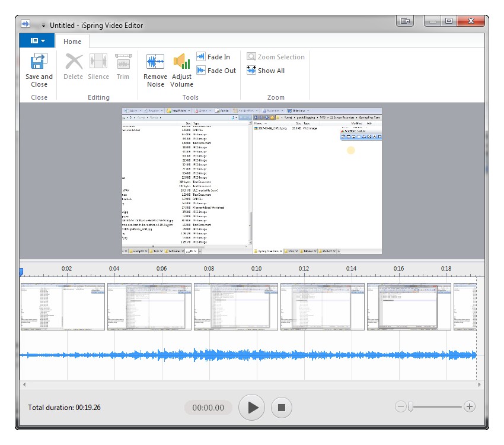Close the iSpring Video Editor window
This screenshot has width=504, height=445.
[x=471, y=21]
